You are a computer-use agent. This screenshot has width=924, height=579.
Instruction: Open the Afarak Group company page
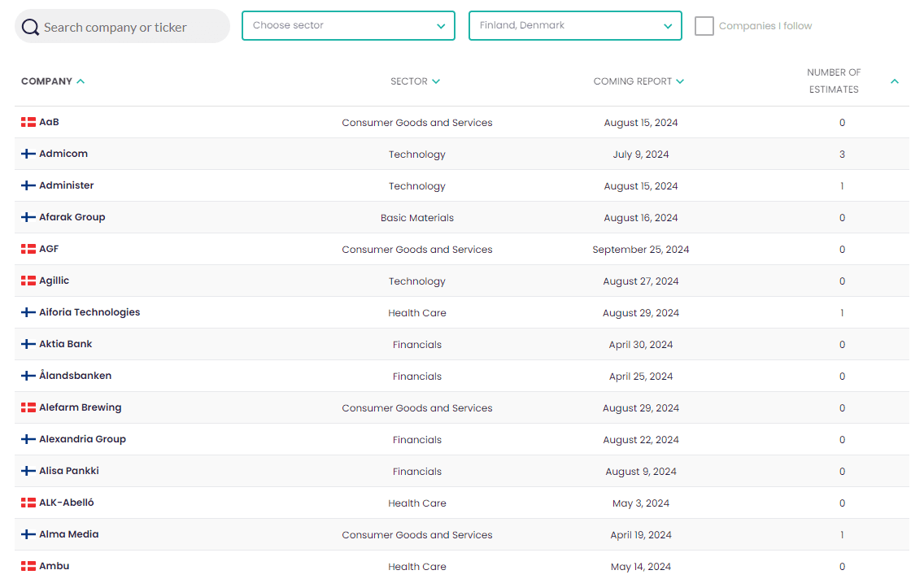pos(72,217)
